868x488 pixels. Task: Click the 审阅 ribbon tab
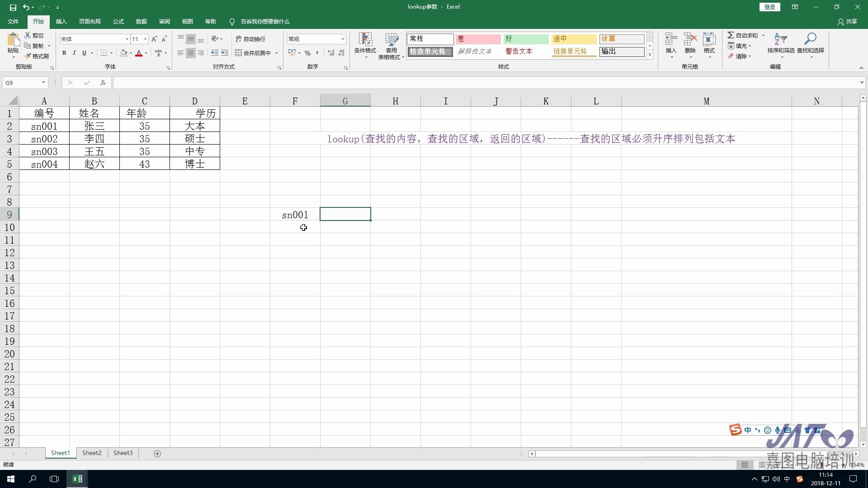click(x=165, y=21)
